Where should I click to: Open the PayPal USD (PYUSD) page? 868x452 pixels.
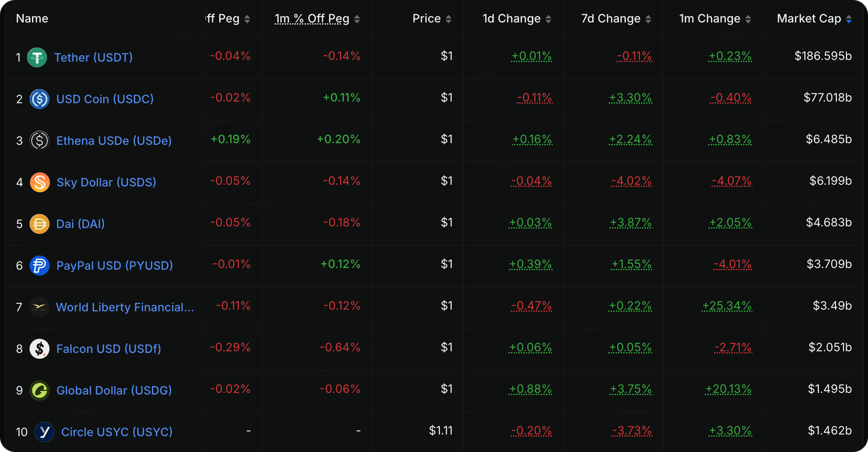click(x=115, y=265)
